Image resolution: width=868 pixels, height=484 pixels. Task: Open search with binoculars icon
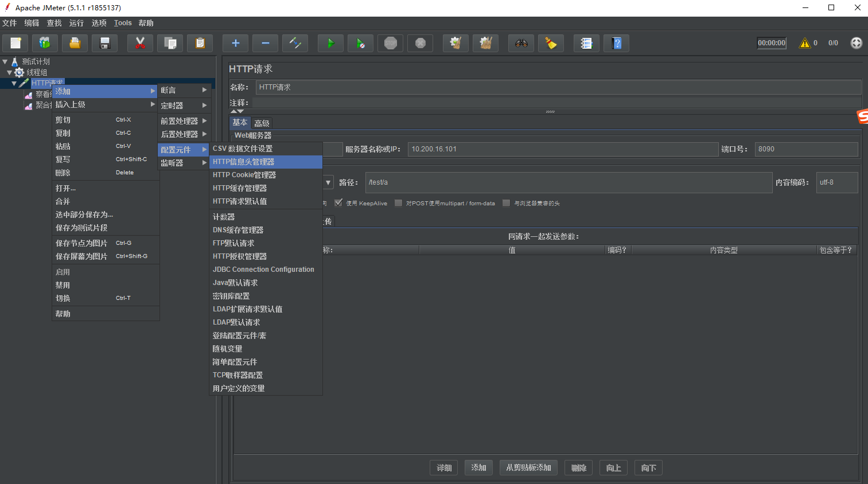coord(521,43)
